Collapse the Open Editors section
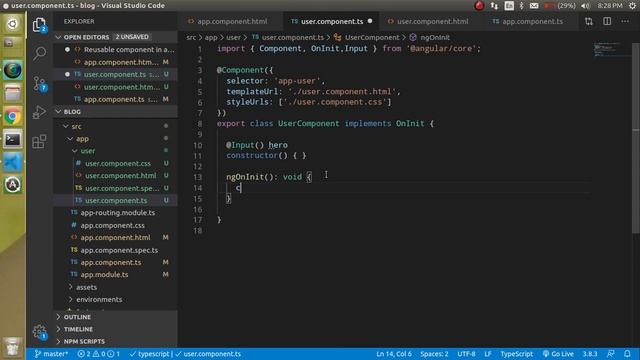 click(x=116, y=37)
